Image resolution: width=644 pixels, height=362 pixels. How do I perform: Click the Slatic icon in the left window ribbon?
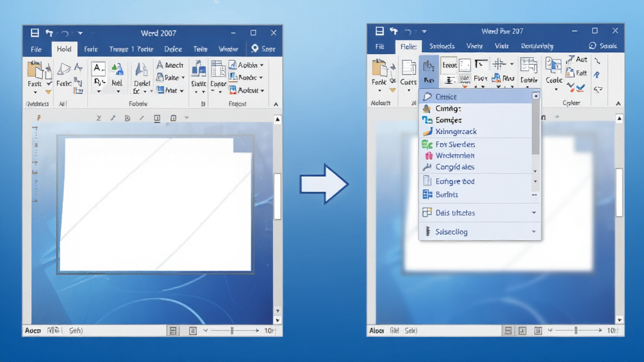pos(199,69)
